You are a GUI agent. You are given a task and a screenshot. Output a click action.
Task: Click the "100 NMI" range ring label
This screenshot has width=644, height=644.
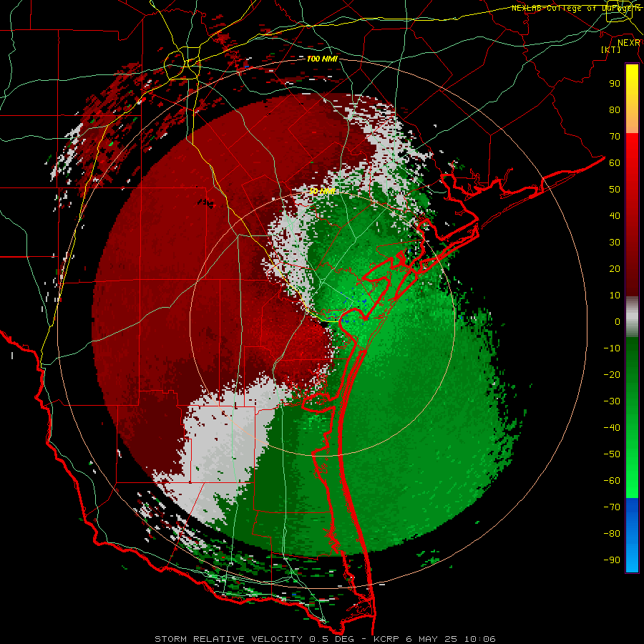tap(322, 59)
